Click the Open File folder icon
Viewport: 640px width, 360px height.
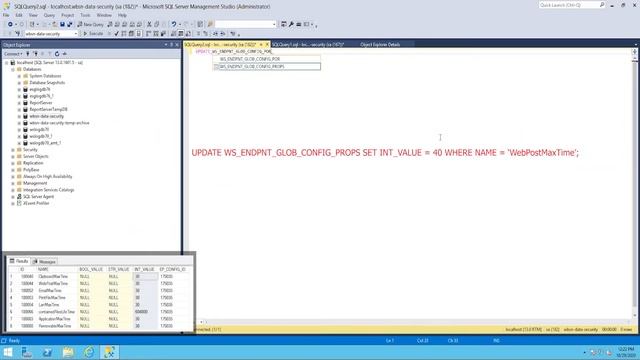(x=54, y=24)
